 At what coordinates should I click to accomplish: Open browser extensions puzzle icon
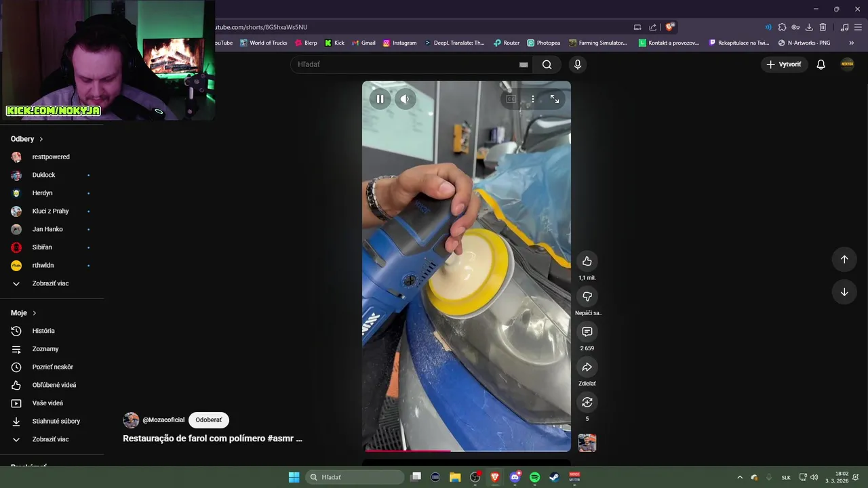pyautogui.click(x=782, y=27)
